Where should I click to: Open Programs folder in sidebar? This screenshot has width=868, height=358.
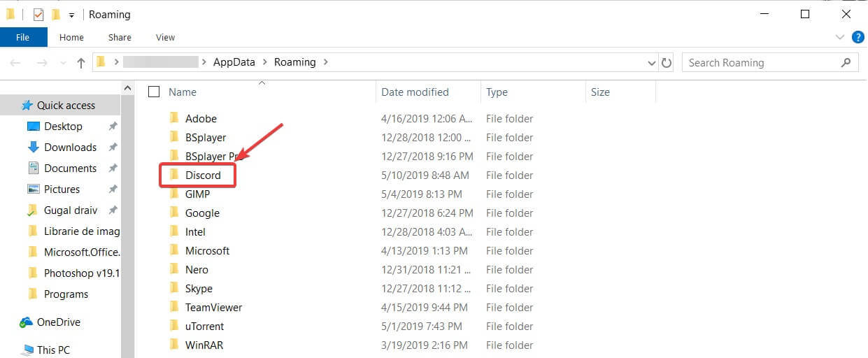click(66, 294)
